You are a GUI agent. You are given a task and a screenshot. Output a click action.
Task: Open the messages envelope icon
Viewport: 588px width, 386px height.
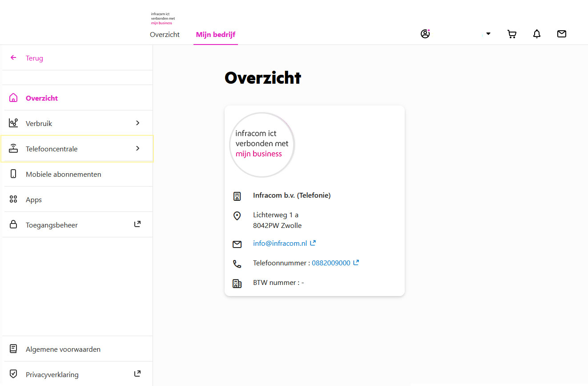(562, 34)
